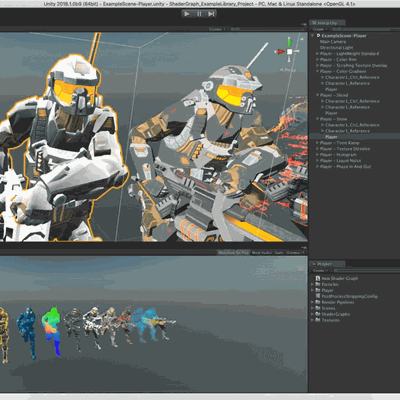Viewport: 400px width, 400px height.
Task: Click the center cube of the scene gizmo
Action: 290,51
